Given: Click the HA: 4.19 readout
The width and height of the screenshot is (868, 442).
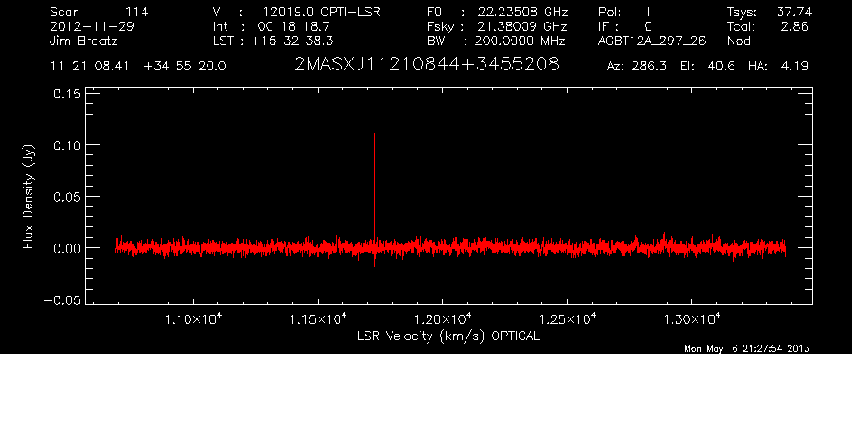Looking at the screenshot, I should pyautogui.click(x=779, y=67).
